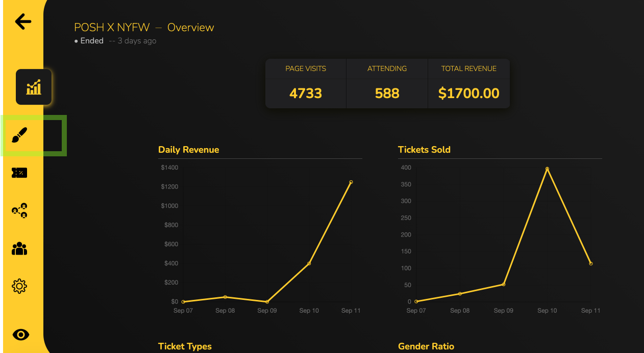Screen dimensions: 644x353
Task: Click the Sep 11 point on Daily Revenue
Action: click(351, 182)
